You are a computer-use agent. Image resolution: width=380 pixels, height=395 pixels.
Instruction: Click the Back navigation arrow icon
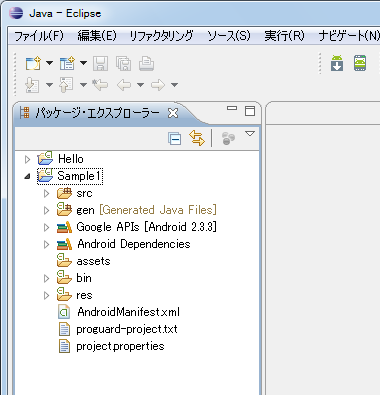[x=124, y=85]
